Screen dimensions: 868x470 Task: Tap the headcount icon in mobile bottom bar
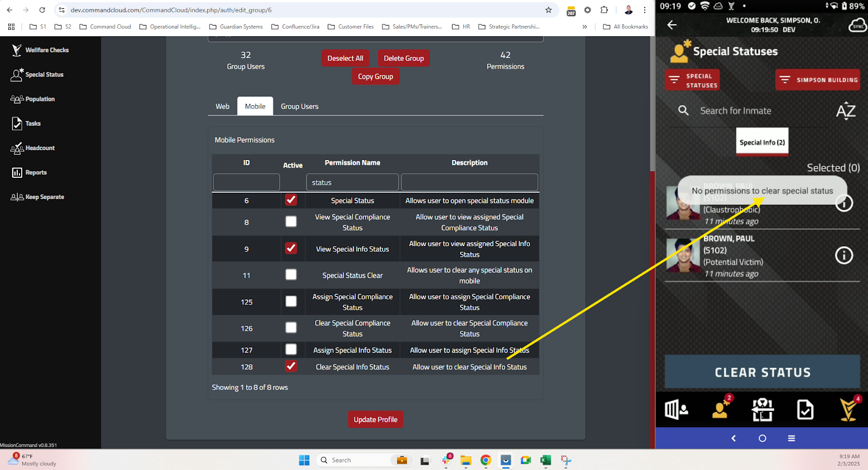(762, 409)
